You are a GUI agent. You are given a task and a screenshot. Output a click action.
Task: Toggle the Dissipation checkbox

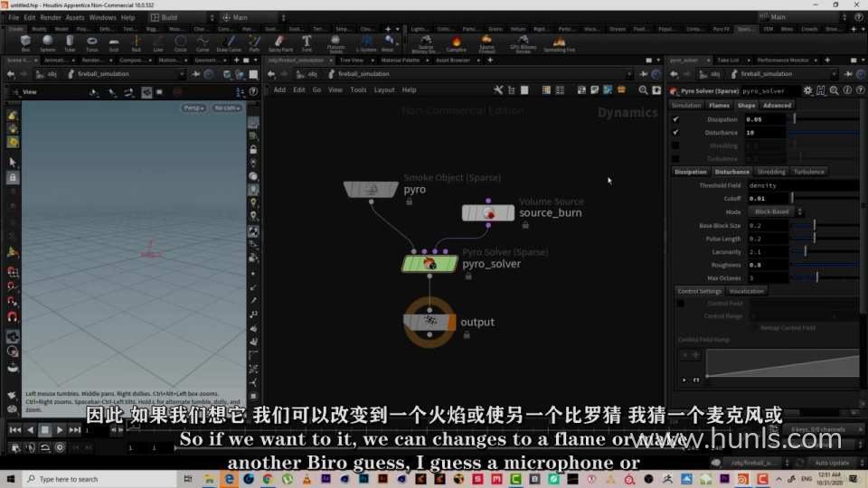coord(675,119)
